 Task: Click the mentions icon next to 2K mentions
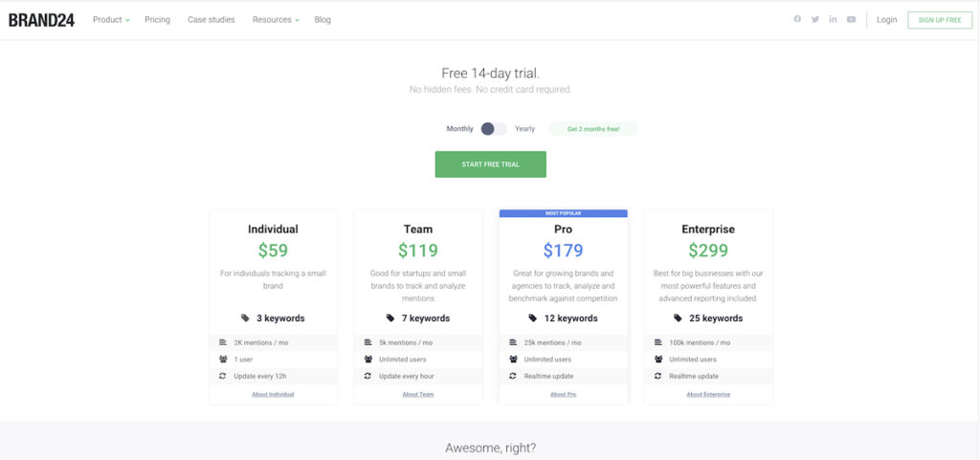[222, 342]
